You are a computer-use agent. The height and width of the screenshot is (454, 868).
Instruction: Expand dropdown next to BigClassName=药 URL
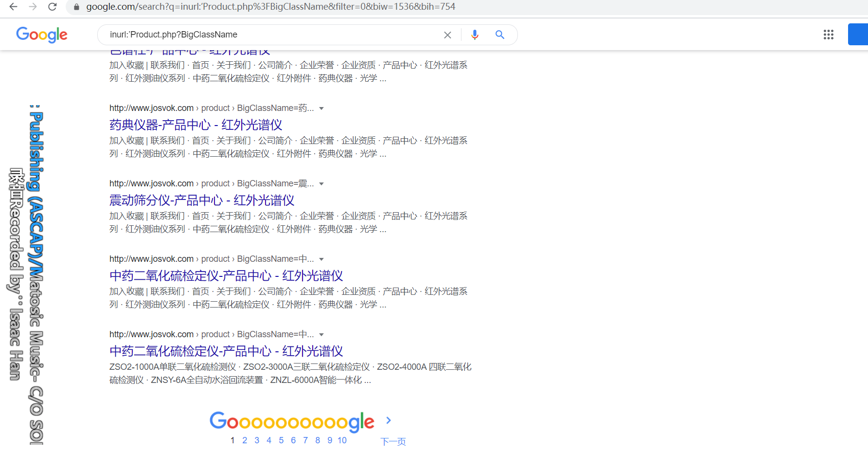pyautogui.click(x=321, y=109)
